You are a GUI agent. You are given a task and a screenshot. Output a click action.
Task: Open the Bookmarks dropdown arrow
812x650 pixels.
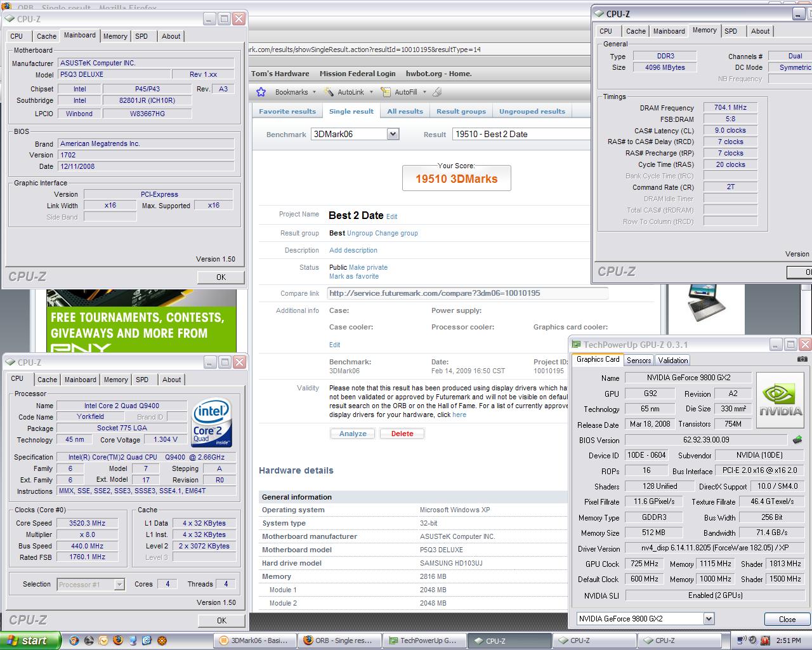click(314, 93)
